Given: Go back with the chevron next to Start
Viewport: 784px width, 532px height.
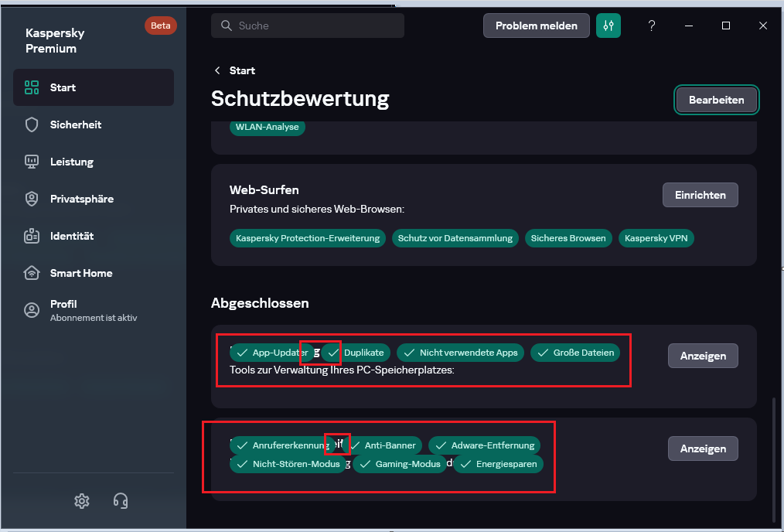Looking at the screenshot, I should (x=217, y=70).
